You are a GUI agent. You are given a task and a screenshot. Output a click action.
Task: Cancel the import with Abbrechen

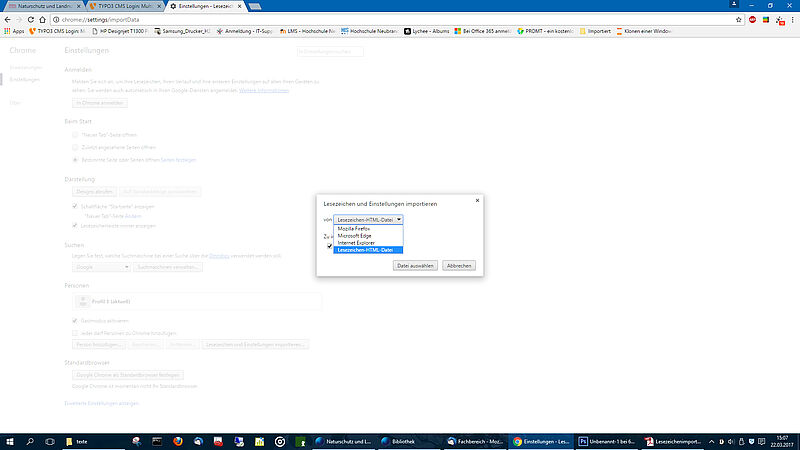pyautogui.click(x=459, y=266)
